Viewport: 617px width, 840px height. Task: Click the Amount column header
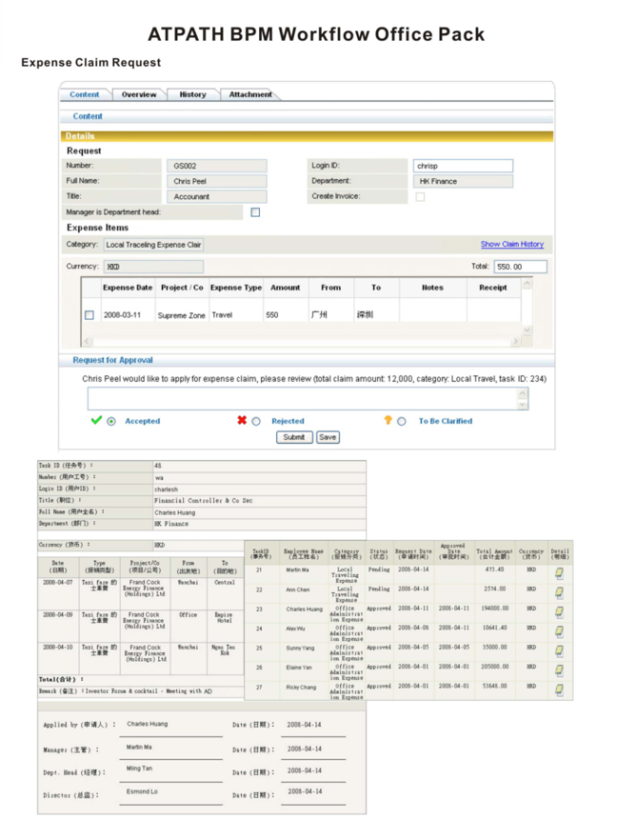(x=285, y=288)
